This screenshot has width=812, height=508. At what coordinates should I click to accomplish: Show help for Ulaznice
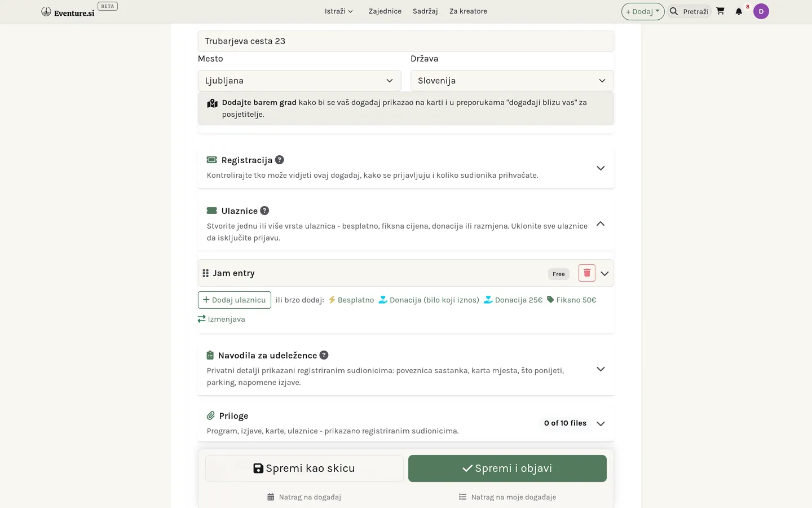point(264,211)
